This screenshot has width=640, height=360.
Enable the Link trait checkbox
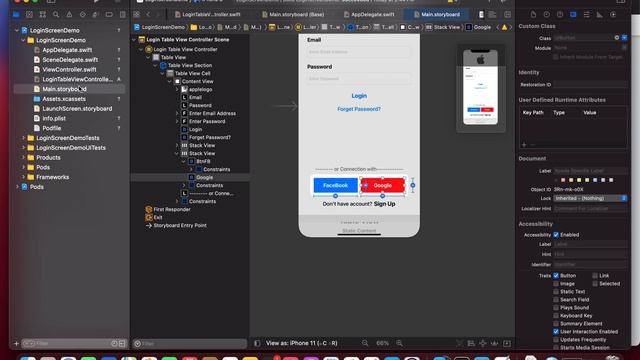595,276
